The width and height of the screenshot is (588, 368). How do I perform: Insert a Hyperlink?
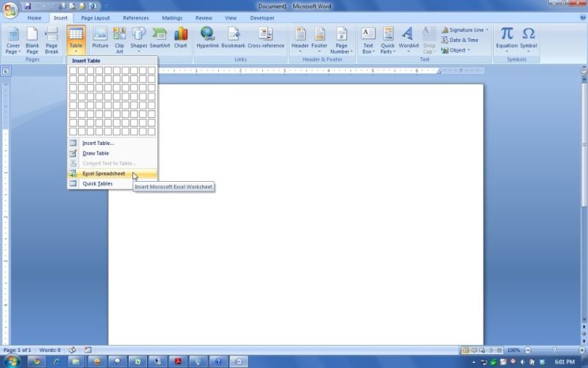(207, 38)
